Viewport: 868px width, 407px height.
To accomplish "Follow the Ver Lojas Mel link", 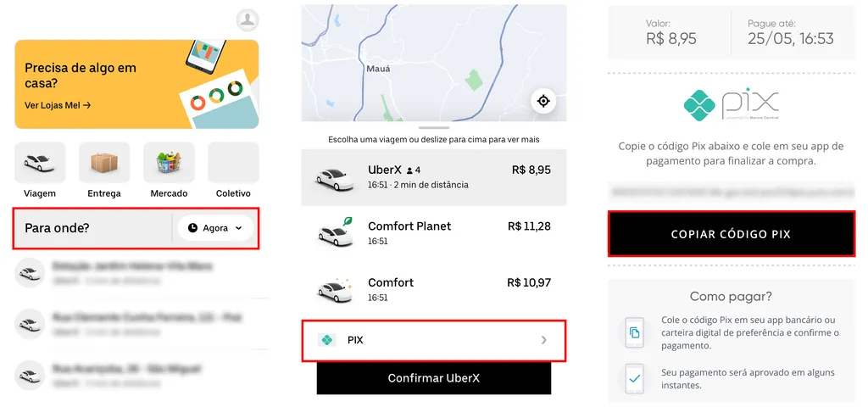I will (58, 105).
